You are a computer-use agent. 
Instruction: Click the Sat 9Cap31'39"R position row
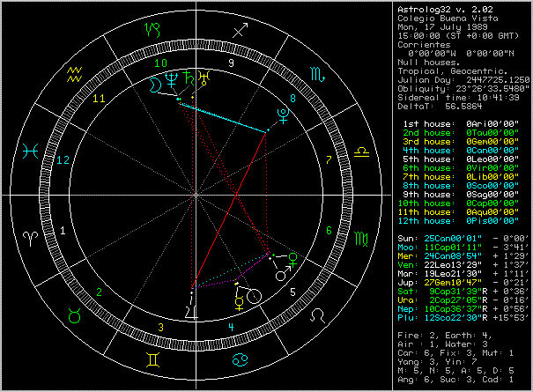(463, 292)
